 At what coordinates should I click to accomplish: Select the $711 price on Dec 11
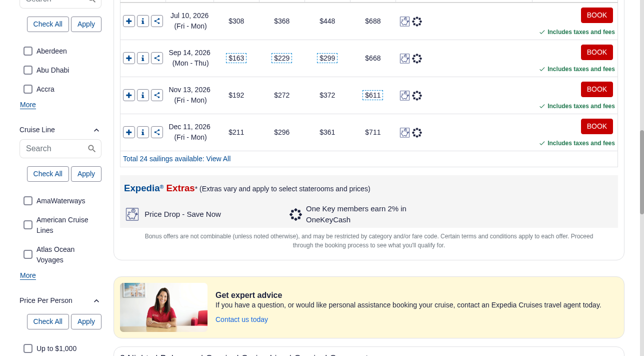[372, 132]
